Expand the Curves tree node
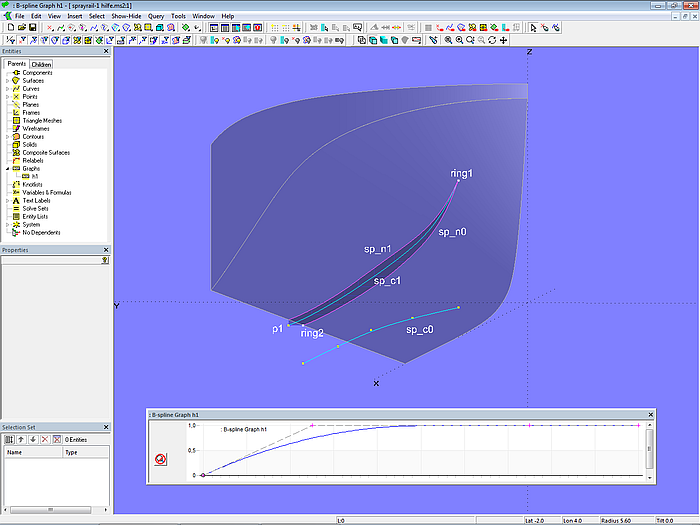This screenshot has height=525, width=700. (x=7, y=89)
